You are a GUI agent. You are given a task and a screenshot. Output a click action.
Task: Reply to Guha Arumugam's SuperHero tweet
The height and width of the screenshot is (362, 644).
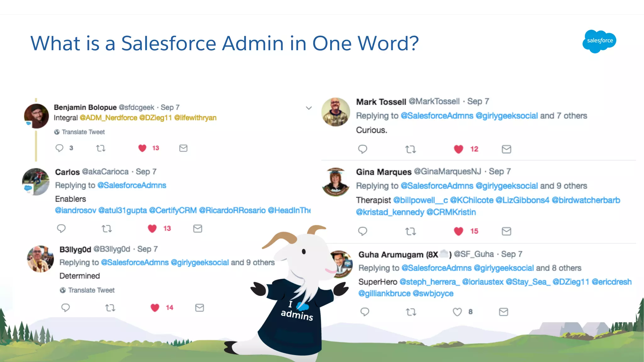(x=365, y=312)
